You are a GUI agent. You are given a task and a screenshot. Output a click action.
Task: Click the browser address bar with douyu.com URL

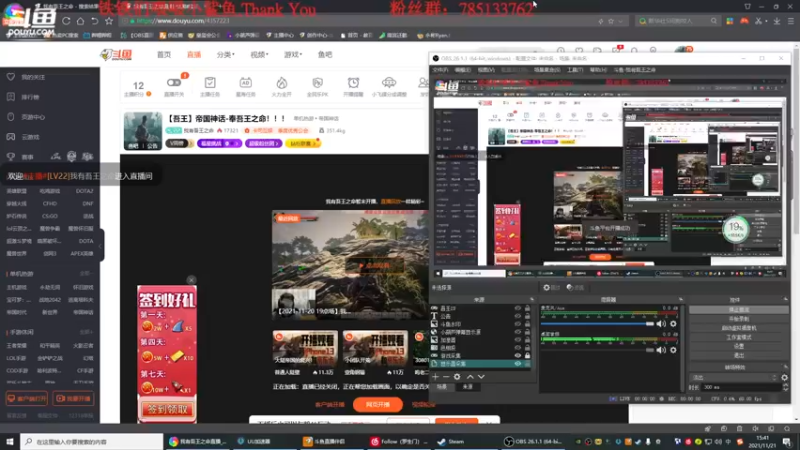(357, 21)
